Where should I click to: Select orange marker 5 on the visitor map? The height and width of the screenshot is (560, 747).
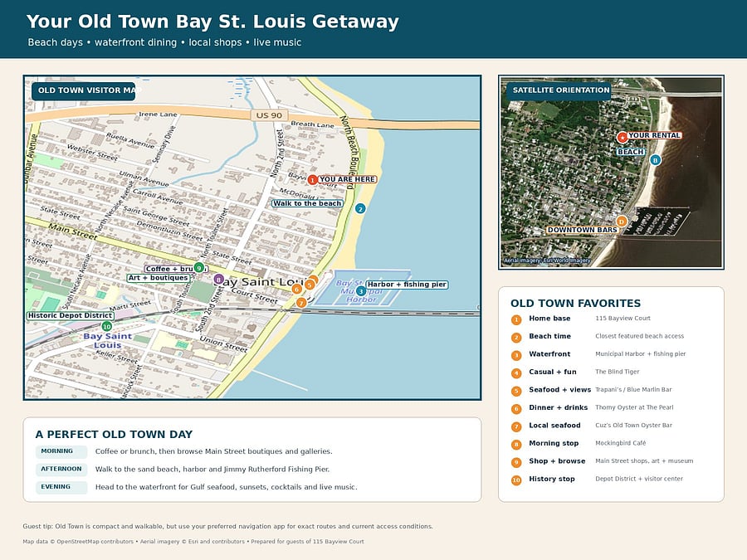310,285
